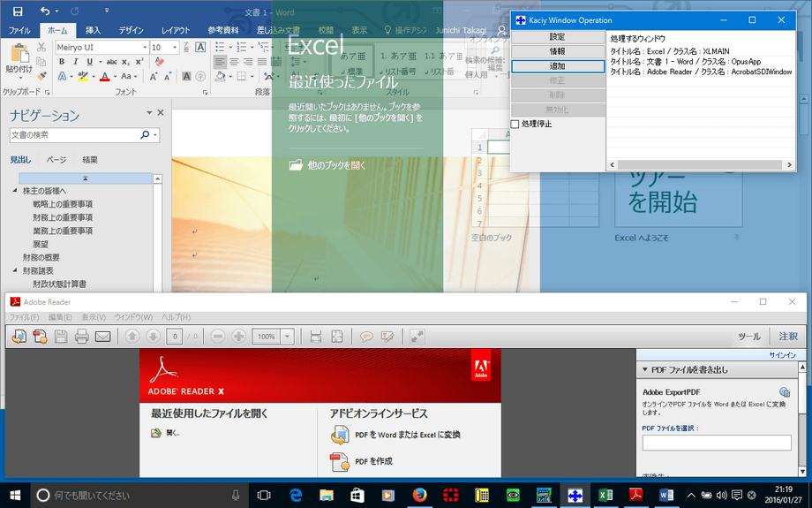
Task: Click the Save icon in Word title bar
Action: (18, 11)
